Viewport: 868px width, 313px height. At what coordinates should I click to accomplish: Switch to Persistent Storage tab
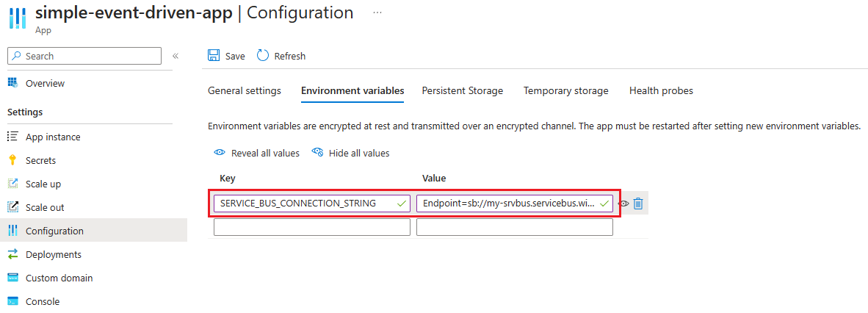coord(462,90)
